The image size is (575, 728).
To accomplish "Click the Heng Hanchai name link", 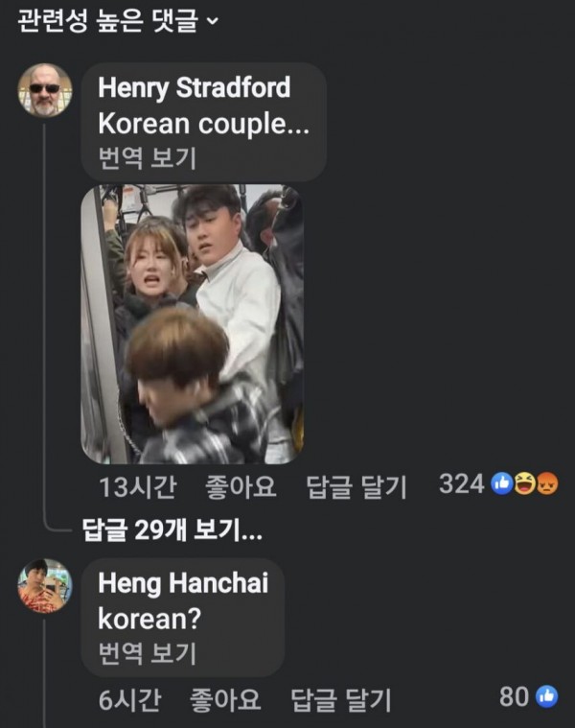I will click(183, 582).
